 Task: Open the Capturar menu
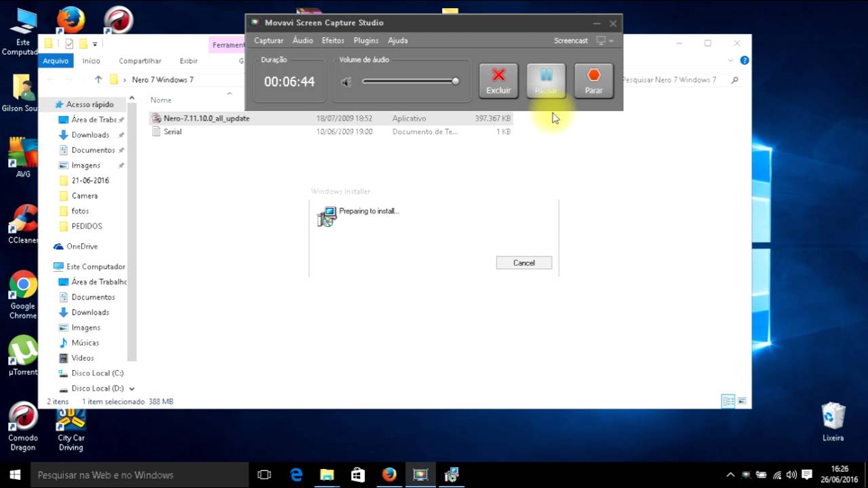pos(269,41)
